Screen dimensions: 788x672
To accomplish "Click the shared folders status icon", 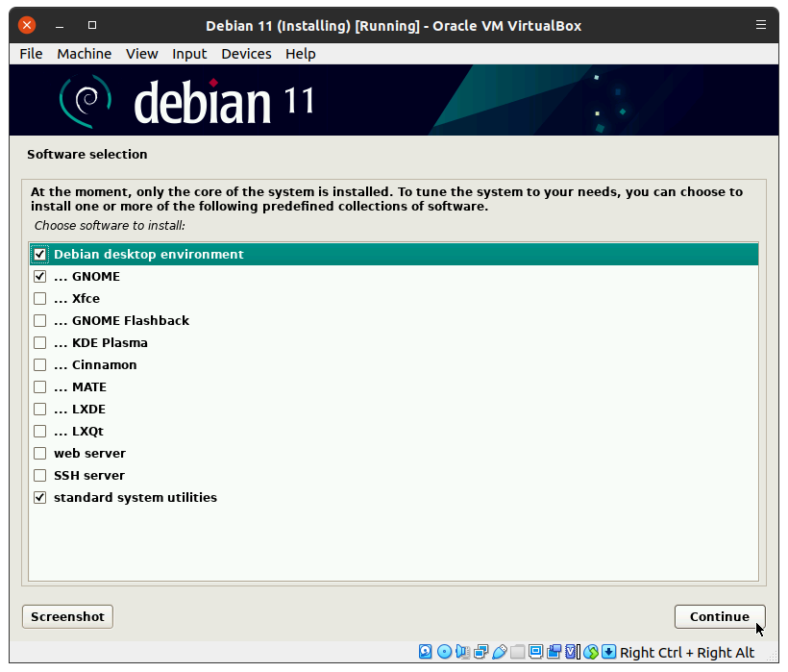I will [518, 652].
